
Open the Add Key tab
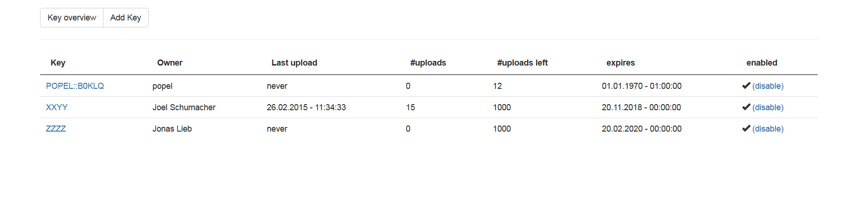coord(126,18)
